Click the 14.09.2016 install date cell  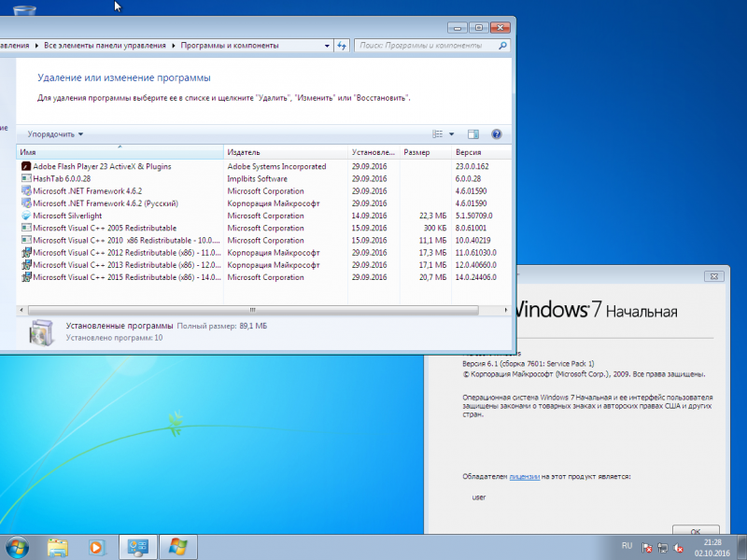pos(369,216)
